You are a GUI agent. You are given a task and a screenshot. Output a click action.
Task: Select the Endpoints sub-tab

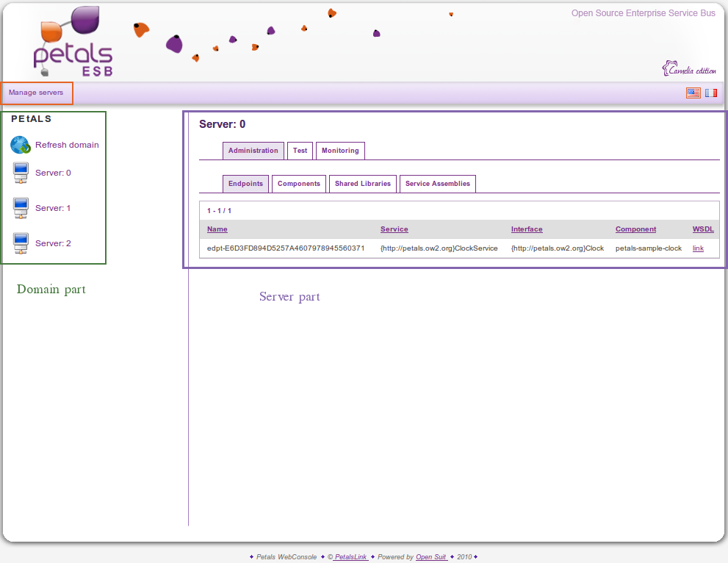click(245, 184)
